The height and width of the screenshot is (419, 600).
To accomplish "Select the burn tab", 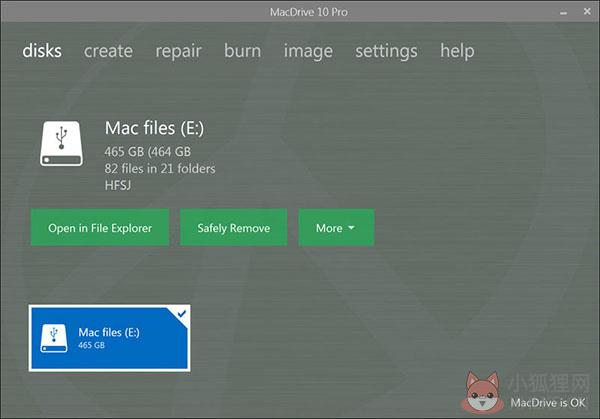I will [243, 51].
